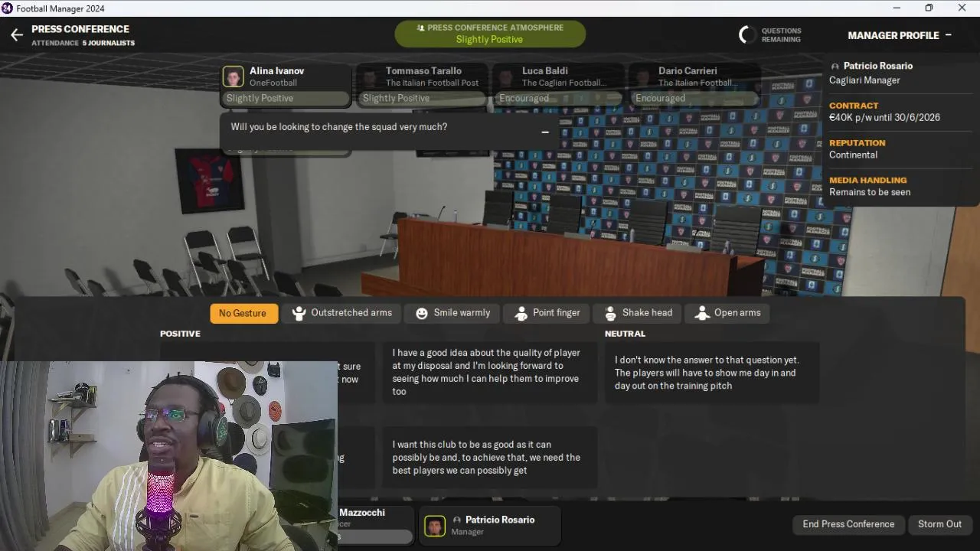Select the Patricio Rosario manager card

[490, 526]
